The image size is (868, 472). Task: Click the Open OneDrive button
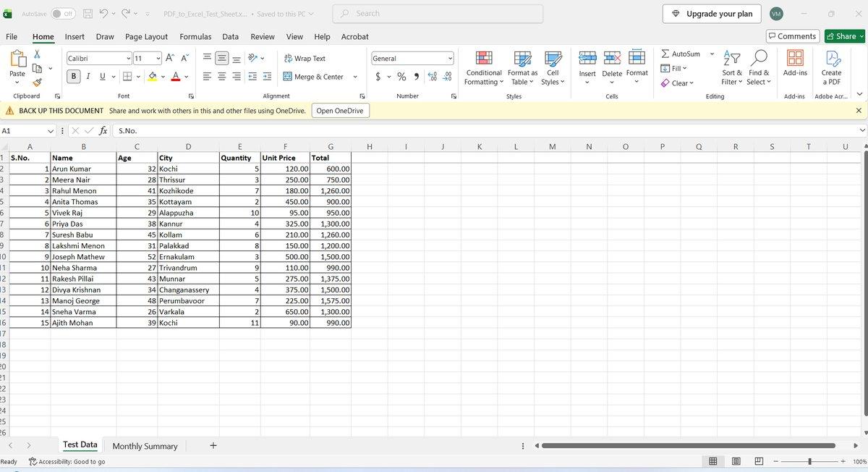click(x=341, y=111)
